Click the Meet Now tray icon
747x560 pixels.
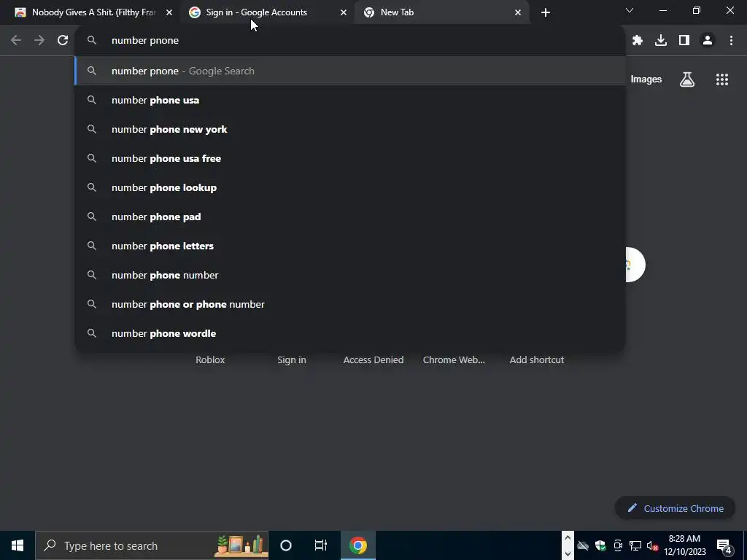coord(618,545)
